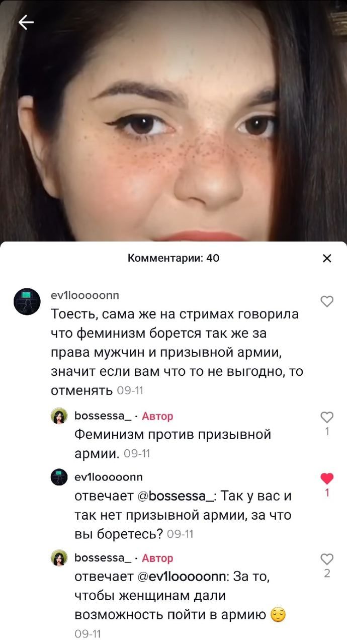
Task: Open ev1looooonn's avatar on second reply
Action: (59, 476)
